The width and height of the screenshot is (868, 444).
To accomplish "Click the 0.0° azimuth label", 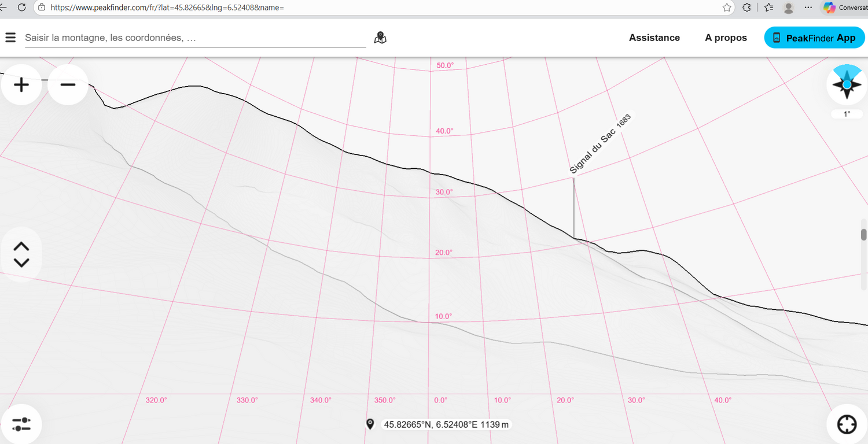I will tap(441, 400).
